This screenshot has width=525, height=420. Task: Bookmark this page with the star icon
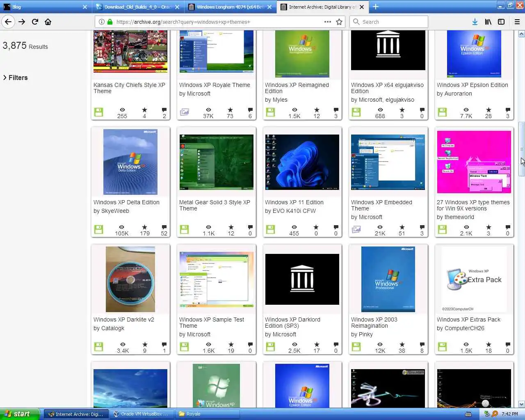(x=339, y=22)
